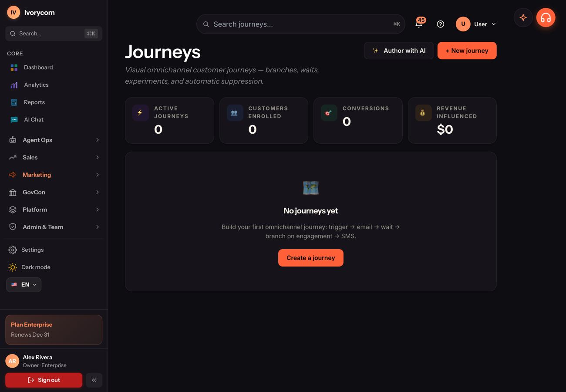The image size is (566, 392).
Task: Click the AI Chat bubble icon
Action: click(14, 120)
